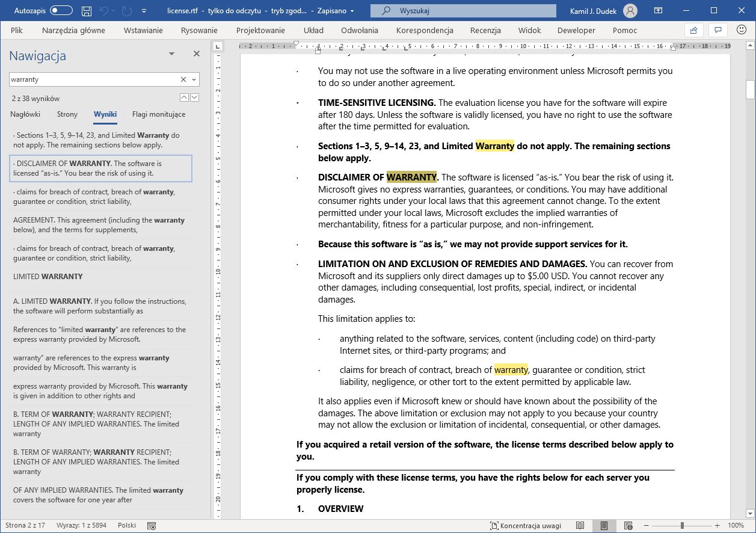Select result 'Sections 1–3, 5, 9–14, 23'

tap(101, 140)
